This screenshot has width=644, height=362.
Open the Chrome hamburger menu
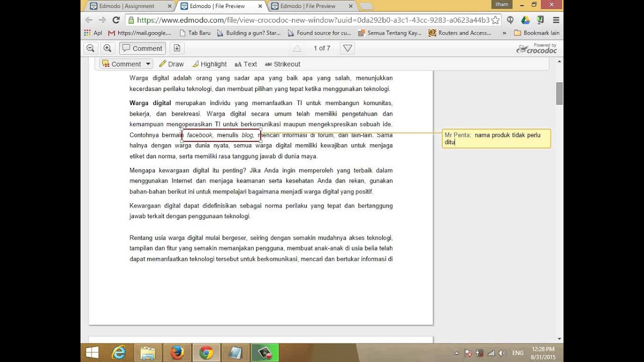click(556, 20)
